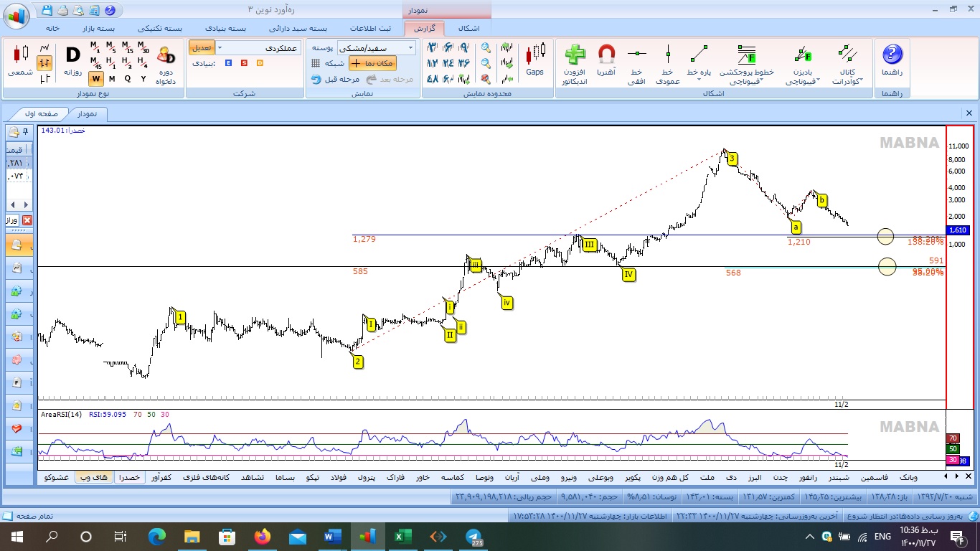Switch to the daily (روزانه) timeframe
The image size is (980, 551).
click(72, 60)
